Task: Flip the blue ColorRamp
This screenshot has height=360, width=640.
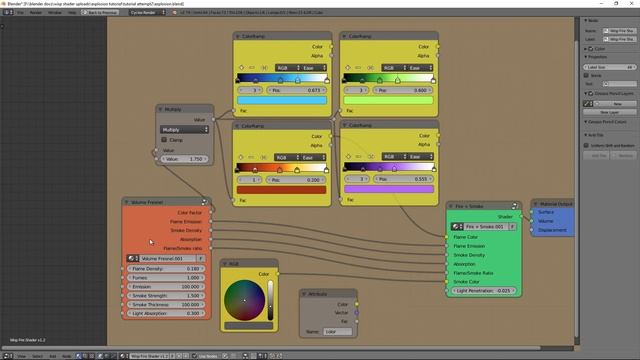Action: click(264, 67)
